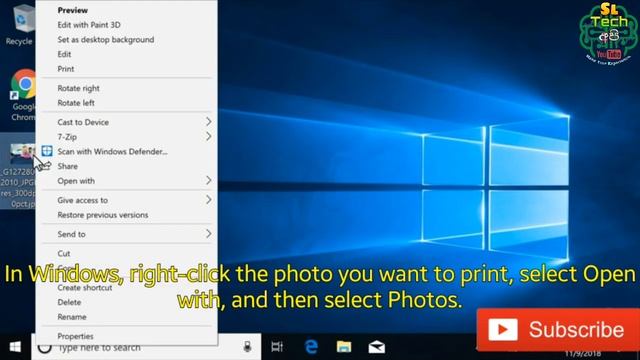
Task: Expand the Give access to submenu arrow
Action: [x=209, y=200]
